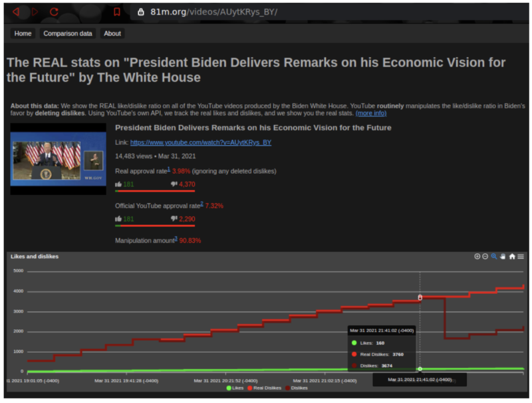Reset chart zoom with the home icon

[x=512, y=257]
